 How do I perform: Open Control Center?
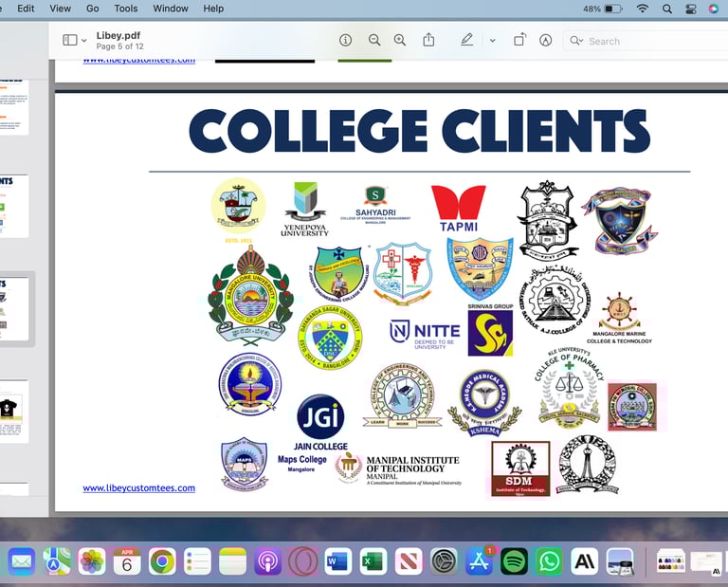point(690,9)
